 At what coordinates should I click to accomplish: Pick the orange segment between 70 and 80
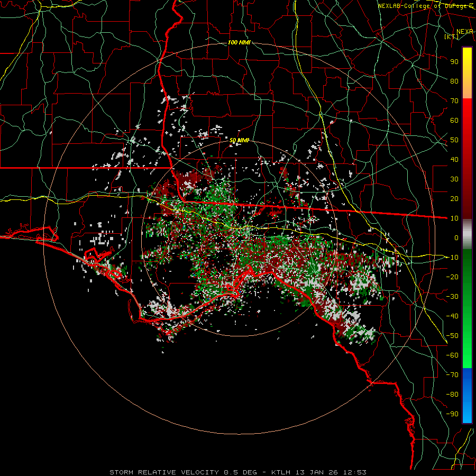coord(467,90)
